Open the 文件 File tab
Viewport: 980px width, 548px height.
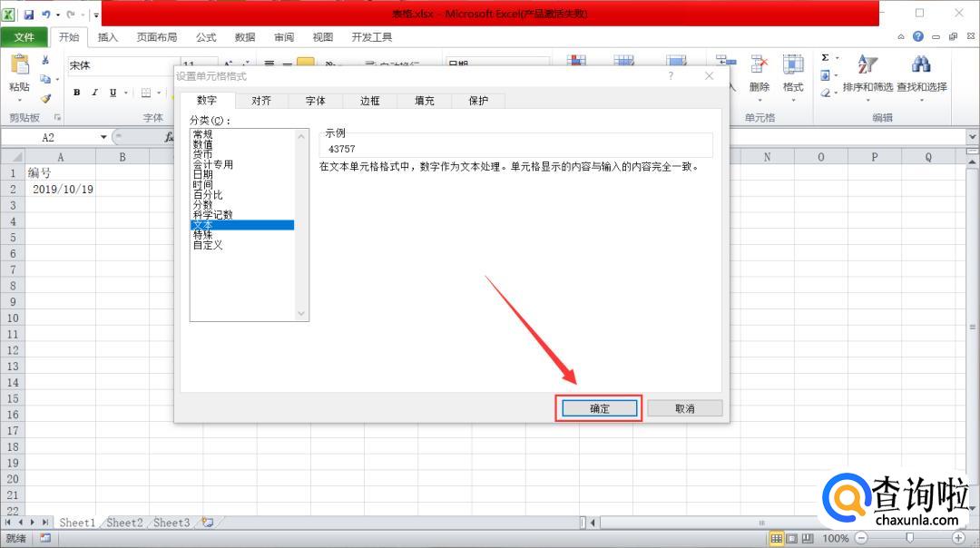click(x=24, y=37)
